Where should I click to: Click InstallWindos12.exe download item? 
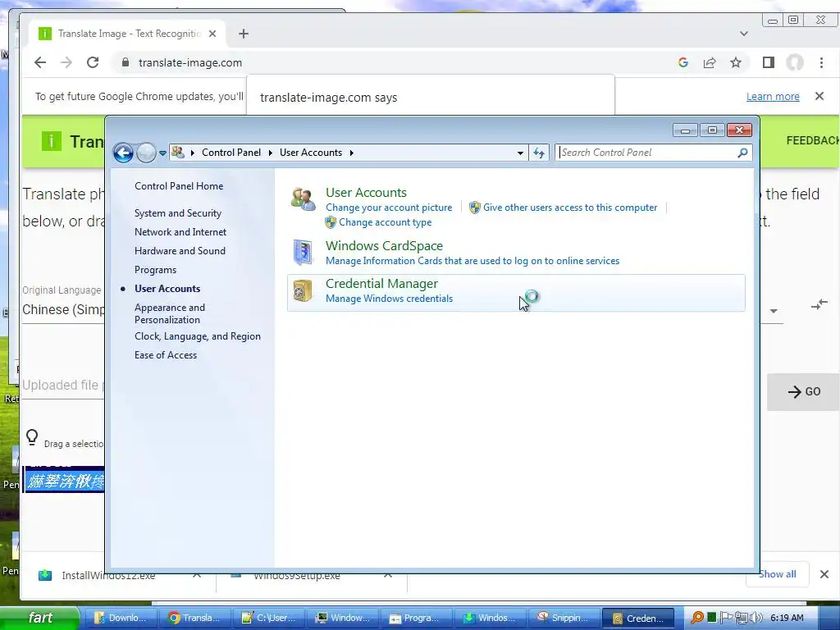(108, 576)
